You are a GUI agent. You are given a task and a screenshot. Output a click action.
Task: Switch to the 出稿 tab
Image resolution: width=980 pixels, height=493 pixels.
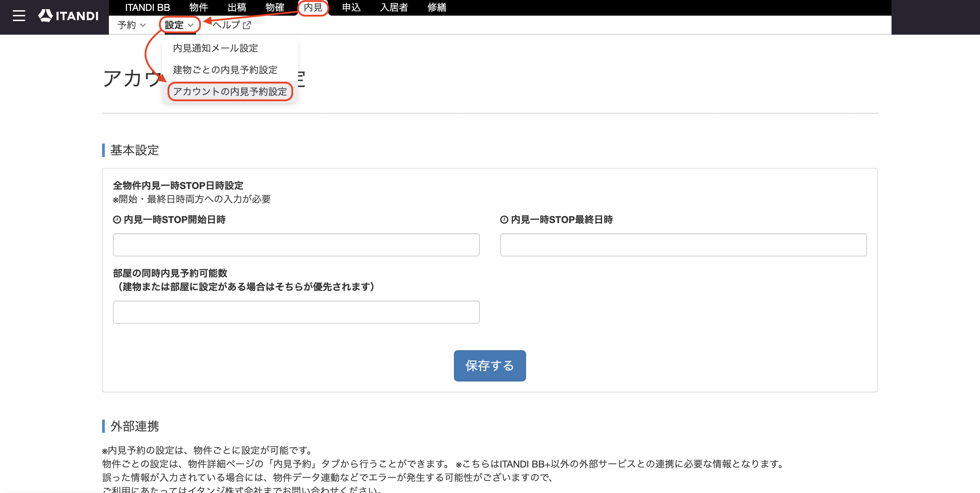point(236,7)
